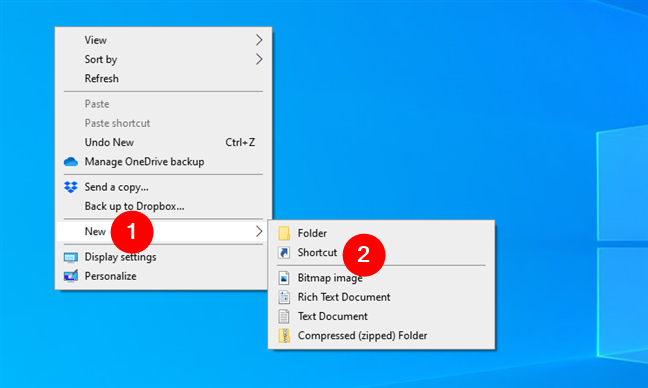This screenshot has width=648, height=388.
Task: Choose Undo New from the menu
Action: pos(164,142)
